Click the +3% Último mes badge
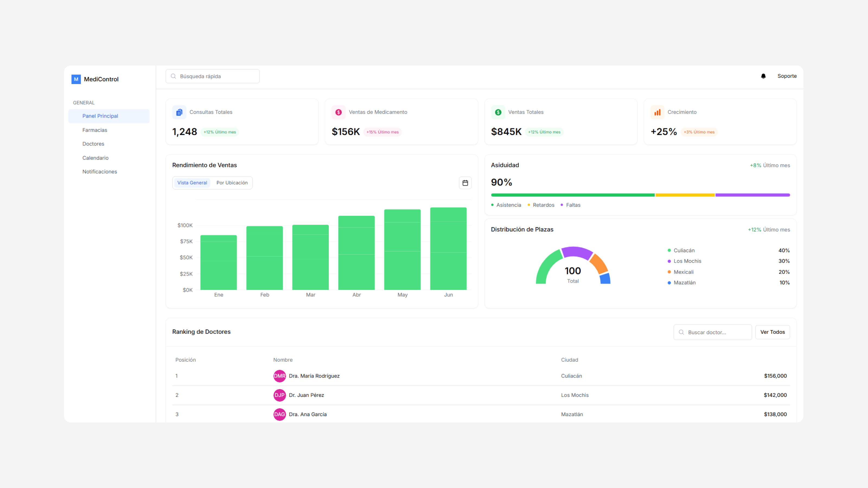This screenshot has width=868, height=488. click(699, 132)
